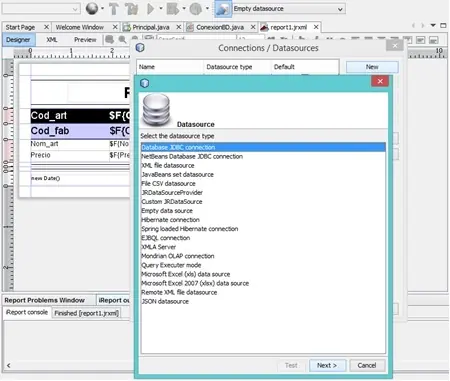This screenshot has height=381, width=450.
Task: Click the Cod_art label in report designer
Action: tap(49, 116)
